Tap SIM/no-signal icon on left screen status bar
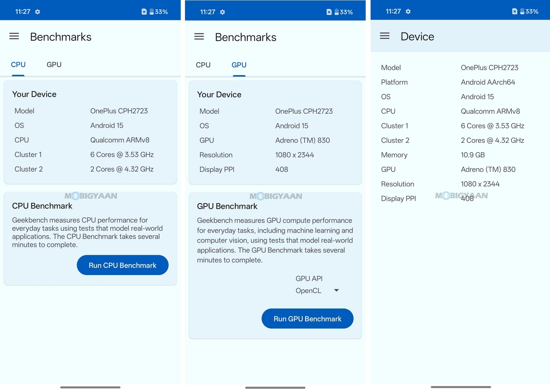The image size is (550, 392). 144,12
